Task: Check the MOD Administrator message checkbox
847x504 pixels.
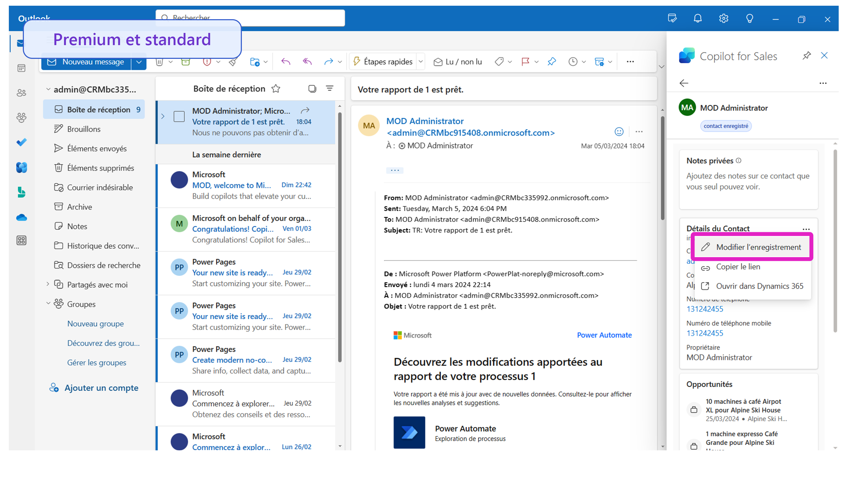Action: click(179, 116)
